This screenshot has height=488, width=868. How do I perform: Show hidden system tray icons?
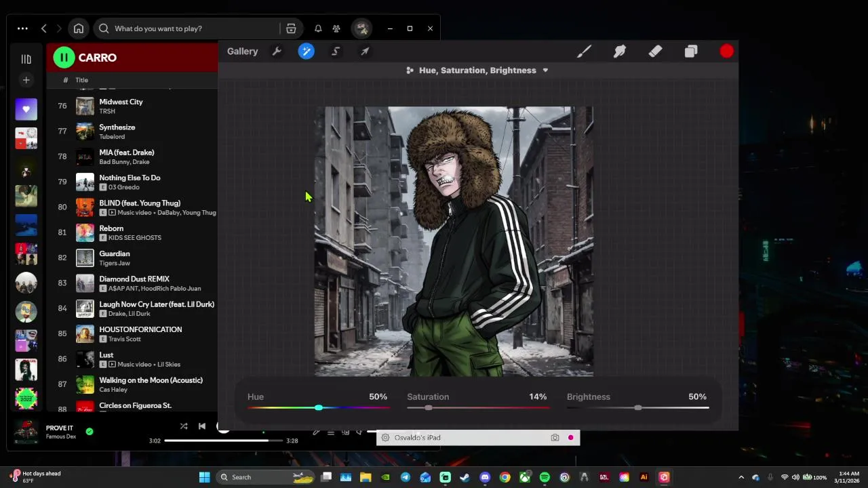click(x=741, y=477)
